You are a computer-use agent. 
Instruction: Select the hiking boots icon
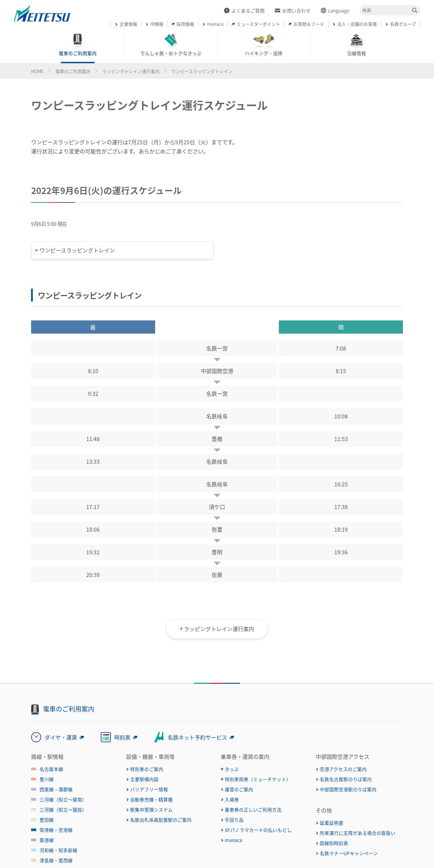(x=264, y=40)
